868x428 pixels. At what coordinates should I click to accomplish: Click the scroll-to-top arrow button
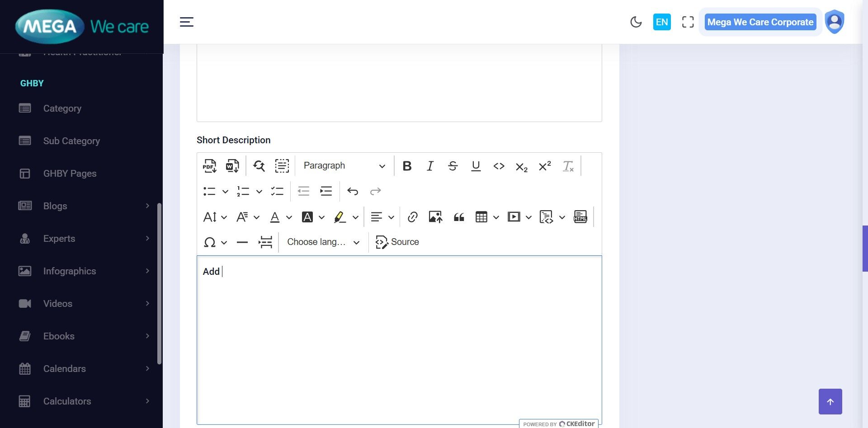[x=830, y=401]
